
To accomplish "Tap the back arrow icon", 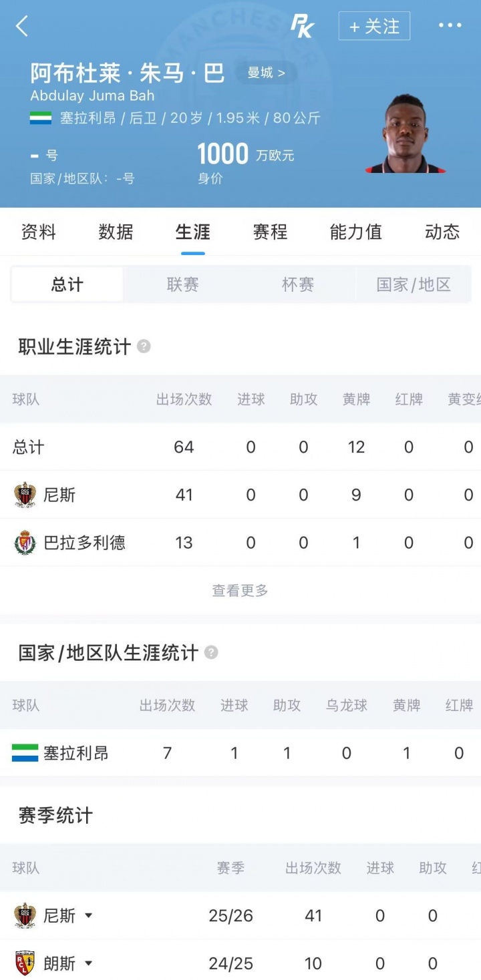I will 22,26.
